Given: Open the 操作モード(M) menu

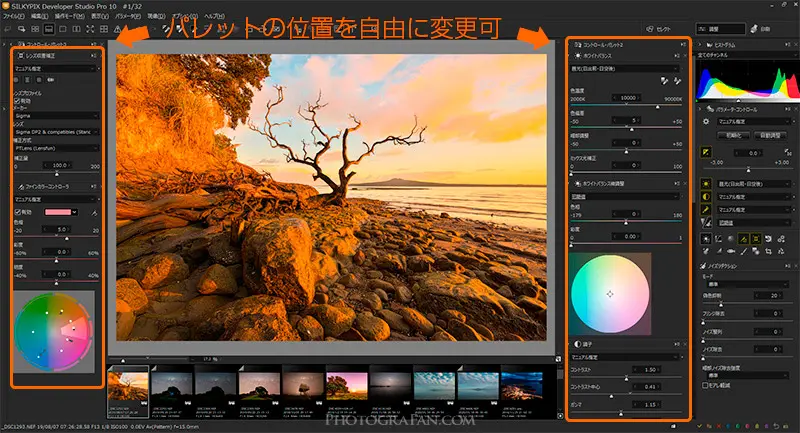Looking at the screenshot, I should (x=71, y=16).
